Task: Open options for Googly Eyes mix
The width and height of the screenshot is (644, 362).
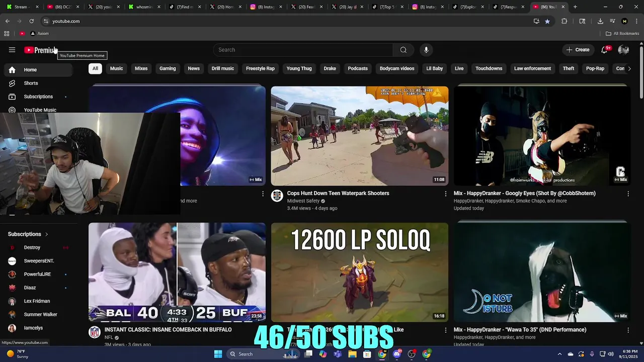Action: point(628,194)
